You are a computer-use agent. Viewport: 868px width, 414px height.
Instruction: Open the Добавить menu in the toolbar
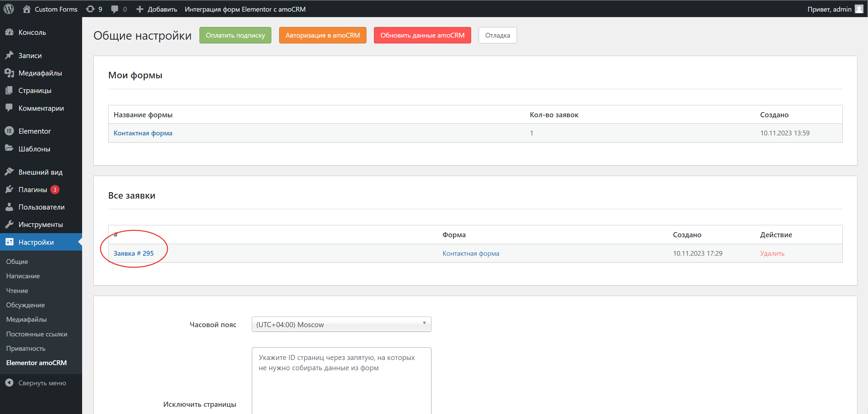pyautogui.click(x=156, y=9)
